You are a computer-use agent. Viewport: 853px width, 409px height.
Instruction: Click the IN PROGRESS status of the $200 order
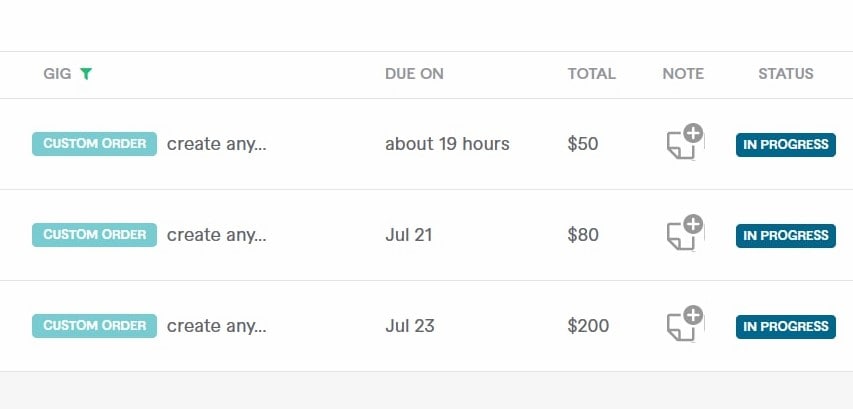(786, 326)
